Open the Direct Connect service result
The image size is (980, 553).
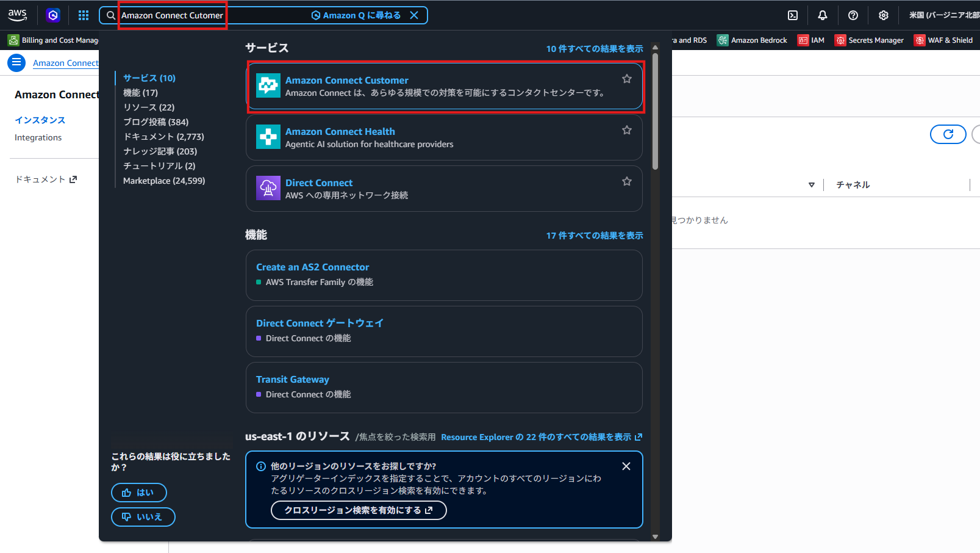tap(444, 189)
